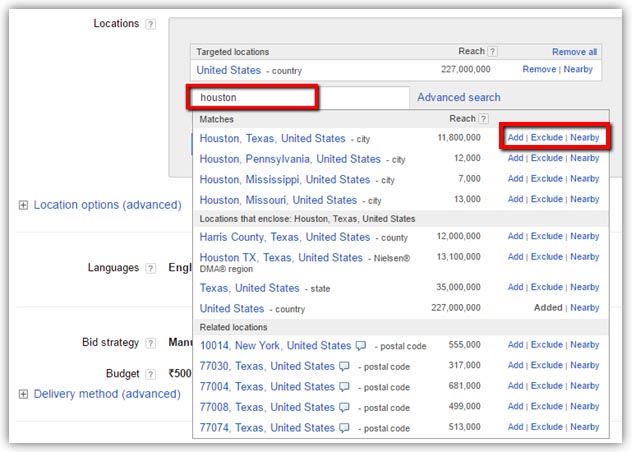Show Nearby for Harris County, Texas
This screenshot has height=452, width=632.
click(x=585, y=236)
